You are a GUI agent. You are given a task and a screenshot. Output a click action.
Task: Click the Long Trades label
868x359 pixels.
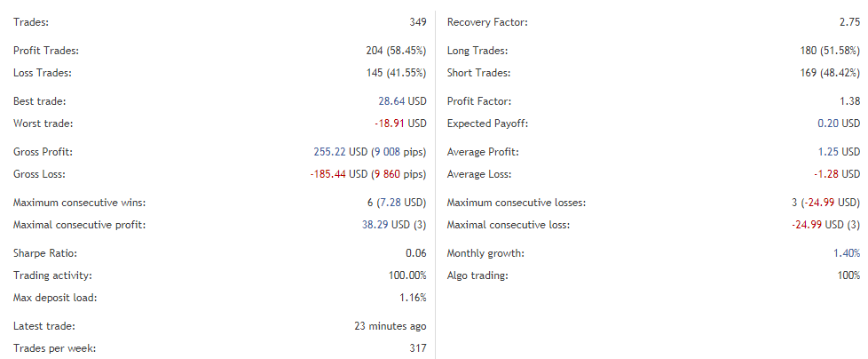click(477, 51)
